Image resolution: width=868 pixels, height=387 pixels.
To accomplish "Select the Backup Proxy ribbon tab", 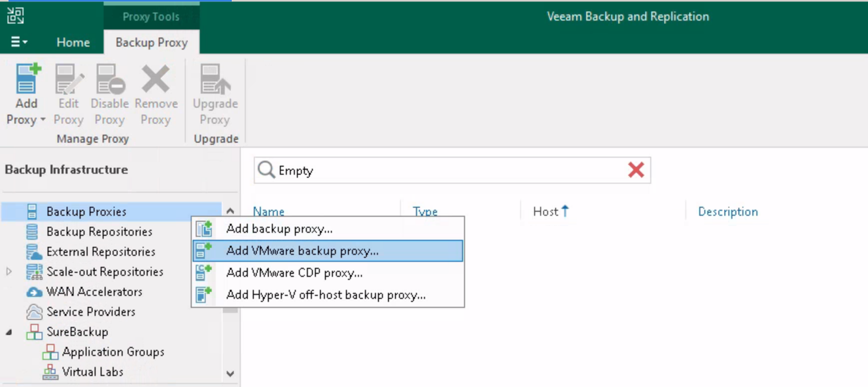I will pyautogui.click(x=152, y=43).
